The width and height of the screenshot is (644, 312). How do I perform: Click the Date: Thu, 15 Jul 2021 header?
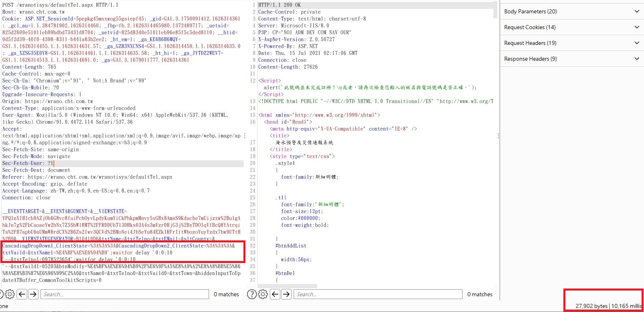coord(308,53)
